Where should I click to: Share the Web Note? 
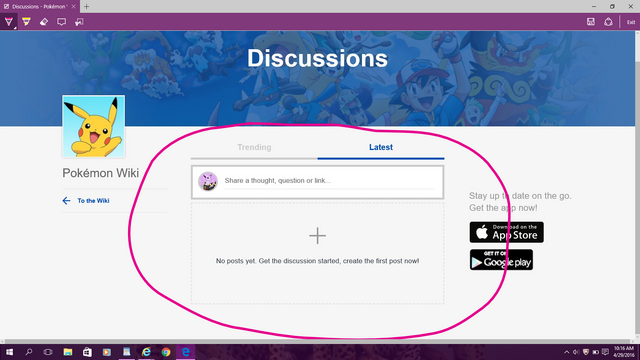click(x=608, y=22)
